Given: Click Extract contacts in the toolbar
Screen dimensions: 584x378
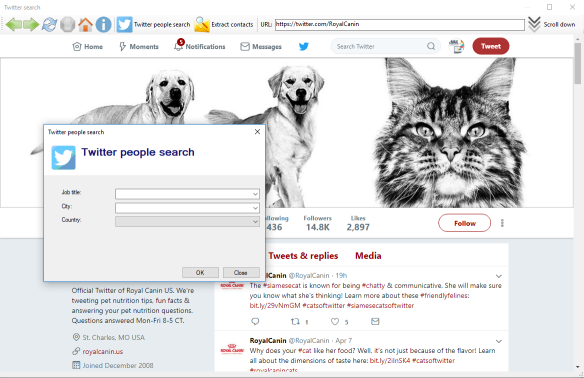Looking at the screenshot, I should coord(224,25).
